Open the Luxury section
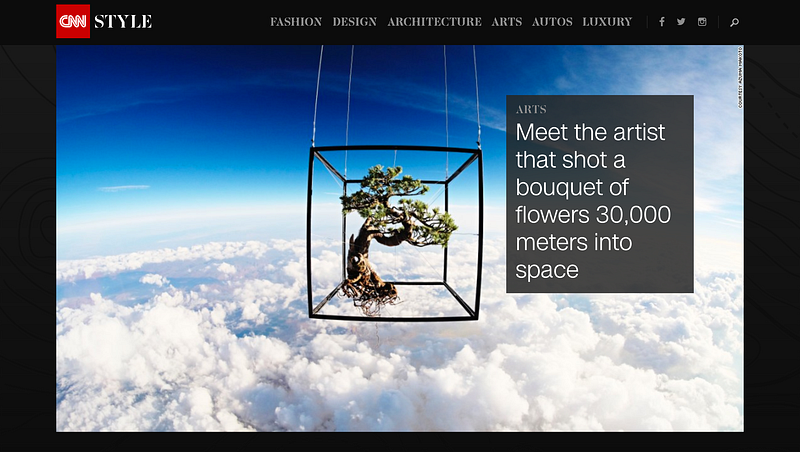 tap(607, 22)
